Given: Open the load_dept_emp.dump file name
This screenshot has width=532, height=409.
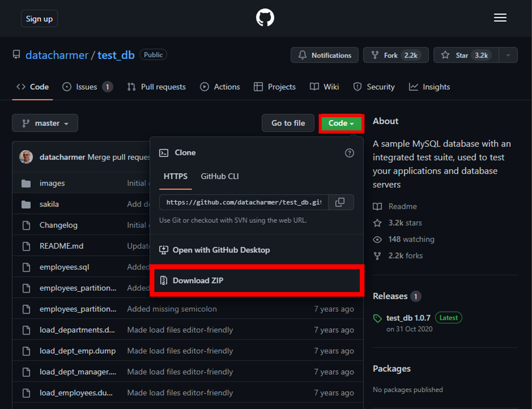Looking at the screenshot, I should coord(78,351).
